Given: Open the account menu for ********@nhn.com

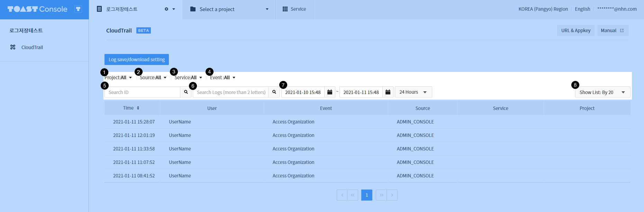Looking at the screenshot, I should point(617,9).
